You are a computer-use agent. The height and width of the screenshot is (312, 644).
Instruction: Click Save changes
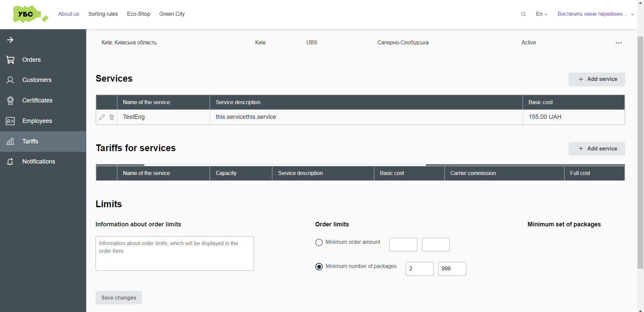pyautogui.click(x=118, y=298)
